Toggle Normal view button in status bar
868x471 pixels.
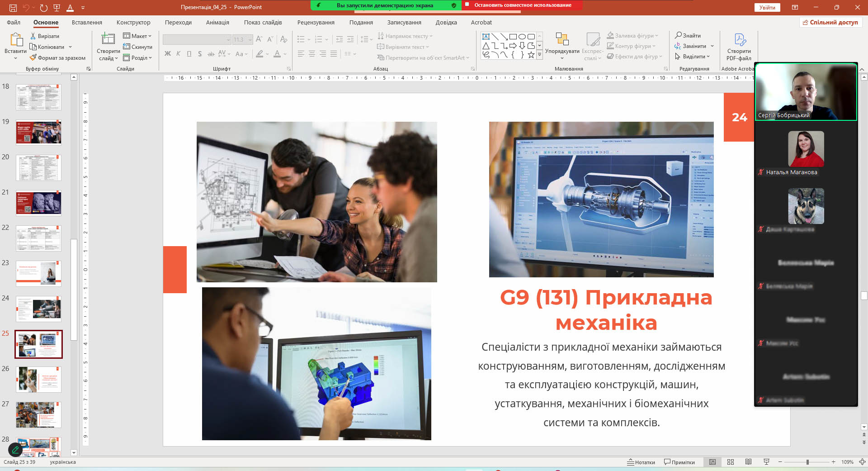[x=712, y=462]
